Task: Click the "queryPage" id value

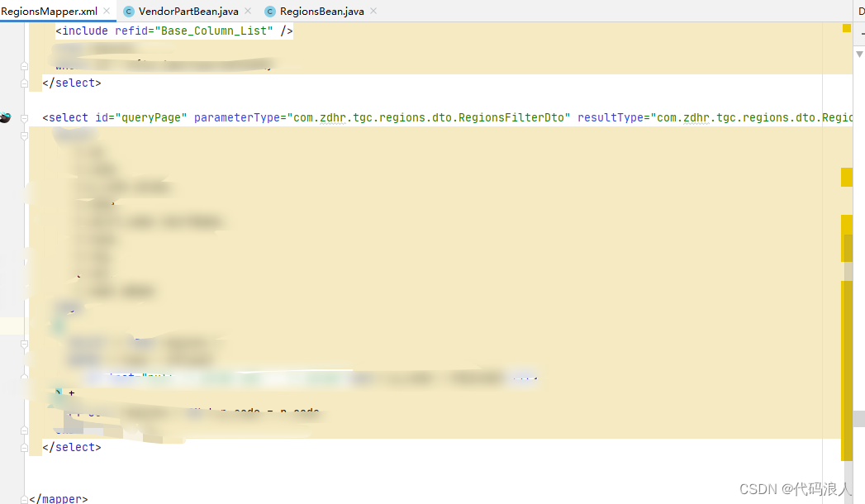Action: [x=154, y=117]
